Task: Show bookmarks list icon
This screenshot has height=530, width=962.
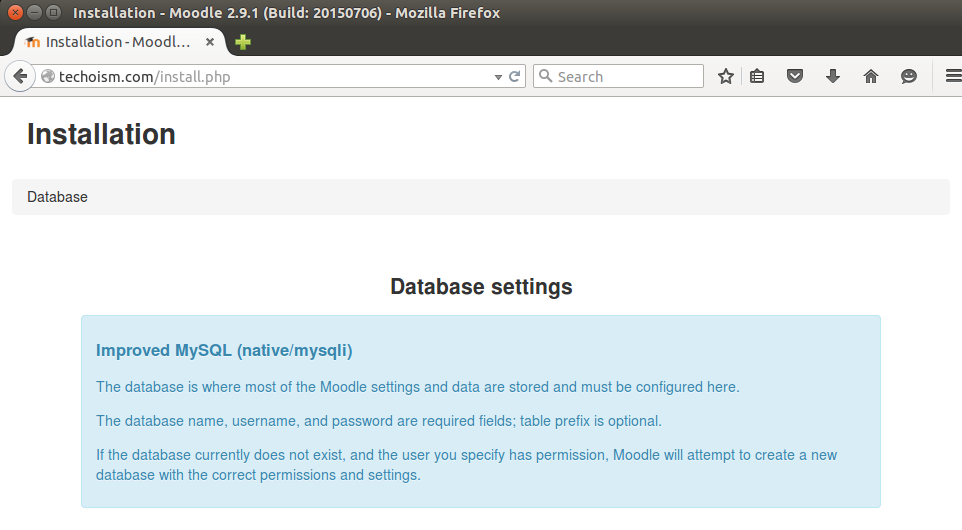Action: click(757, 77)
